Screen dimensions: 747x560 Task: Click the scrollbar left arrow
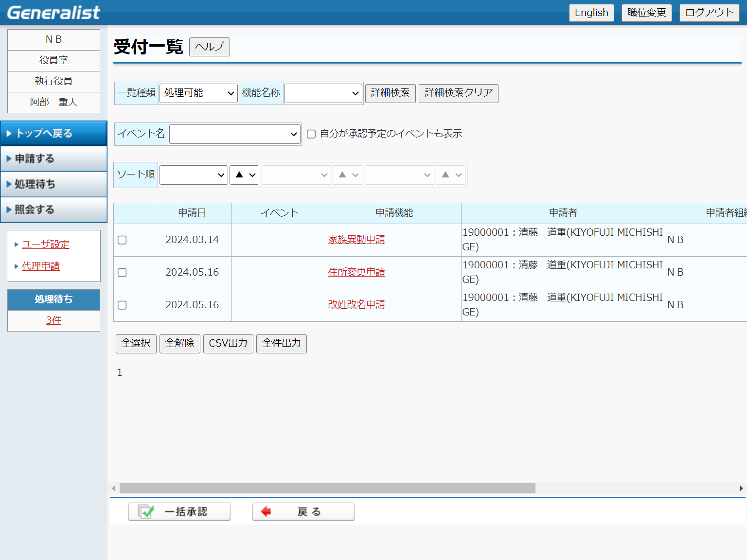pos(113,488)
